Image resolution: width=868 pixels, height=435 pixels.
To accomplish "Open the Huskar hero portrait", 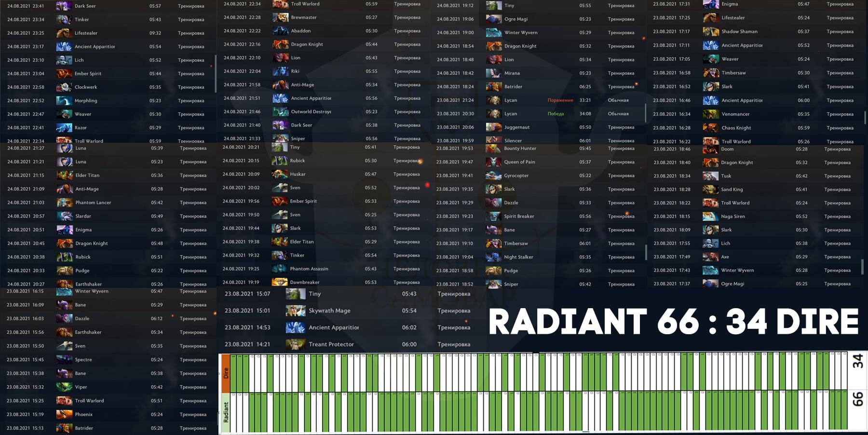I will (x=280, y=174).
